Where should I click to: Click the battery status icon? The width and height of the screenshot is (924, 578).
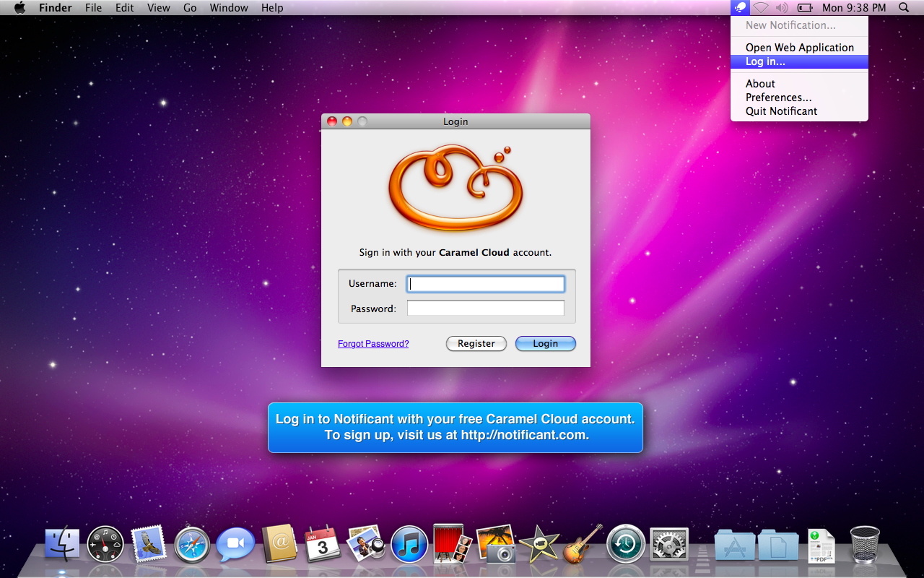804,7
